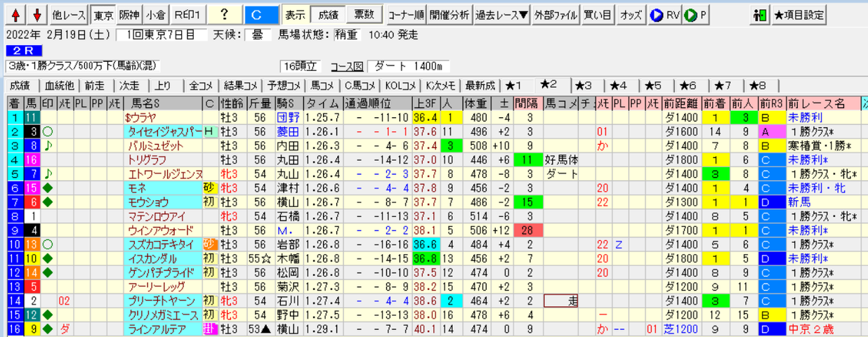Select the 小倉 racecourse toggle
This screenshot has height=337, width=868.
click(x=157, y=14)
